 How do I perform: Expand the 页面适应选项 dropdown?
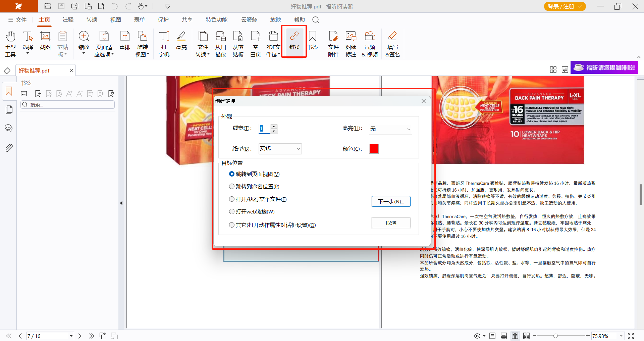point(112,54)
